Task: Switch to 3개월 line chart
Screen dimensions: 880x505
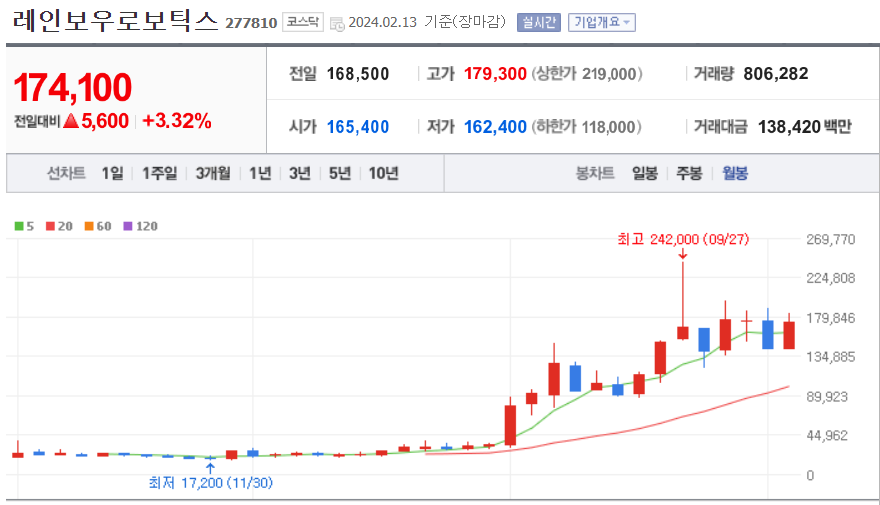Action: point(213,173)
